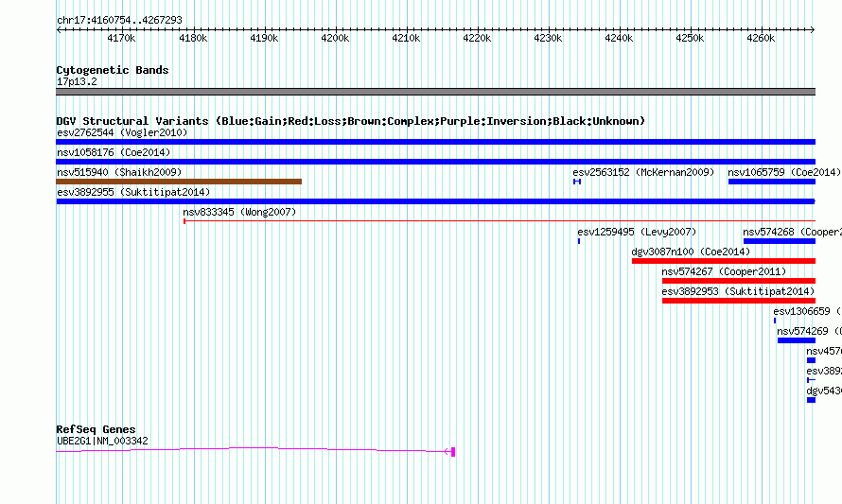
Task: Click the tiny esv1306659 blue marker
Action: 775,321
